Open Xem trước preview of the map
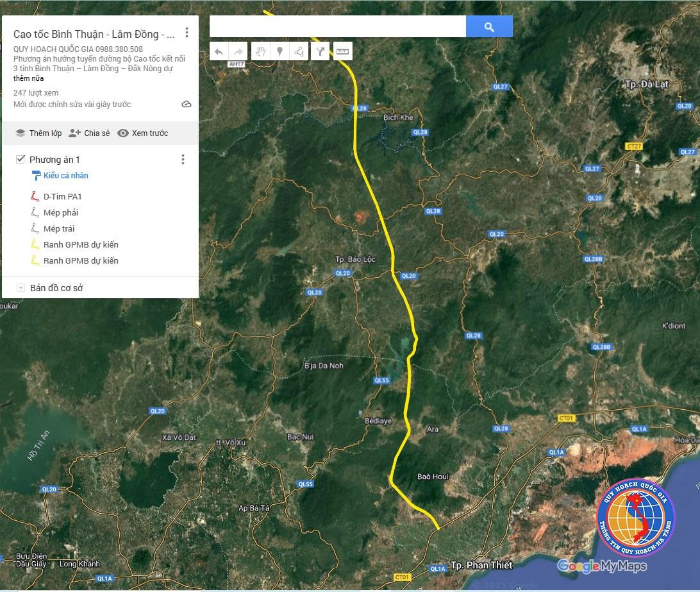 coord(142,133)
